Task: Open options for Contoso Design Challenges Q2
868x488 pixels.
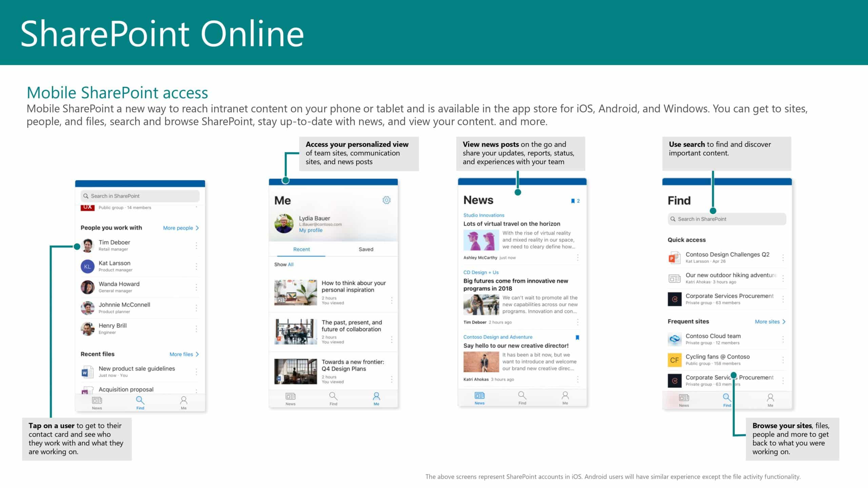Action: 783,258
